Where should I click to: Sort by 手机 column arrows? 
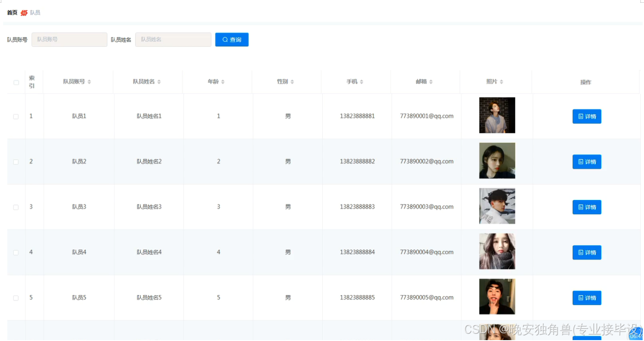tap(361, 82)
